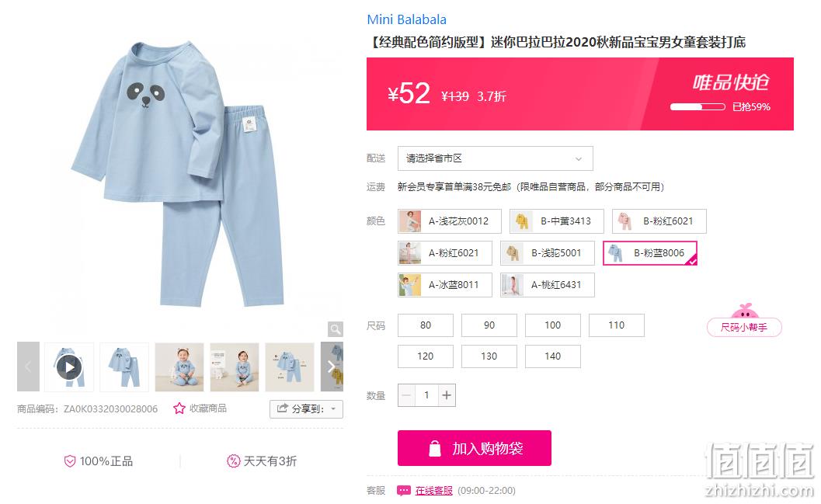The image size is (821, 504).
Task: Open the 请选择省市区 delivery region dropdown
Action: coord(496,158)
